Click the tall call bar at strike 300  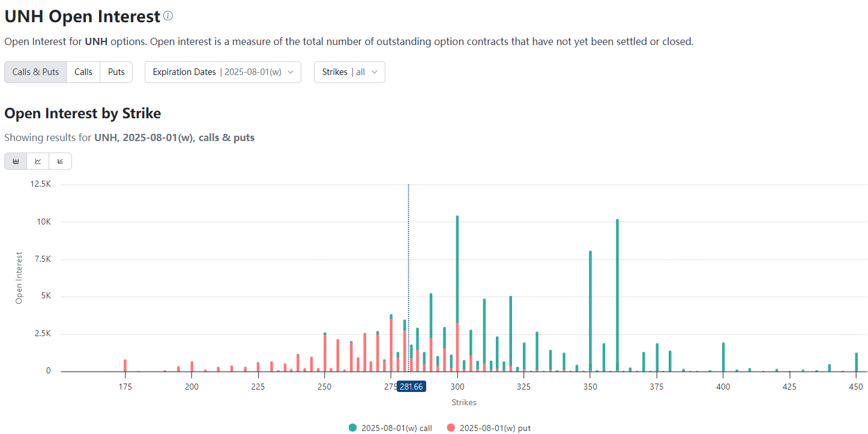pos(457,270)
